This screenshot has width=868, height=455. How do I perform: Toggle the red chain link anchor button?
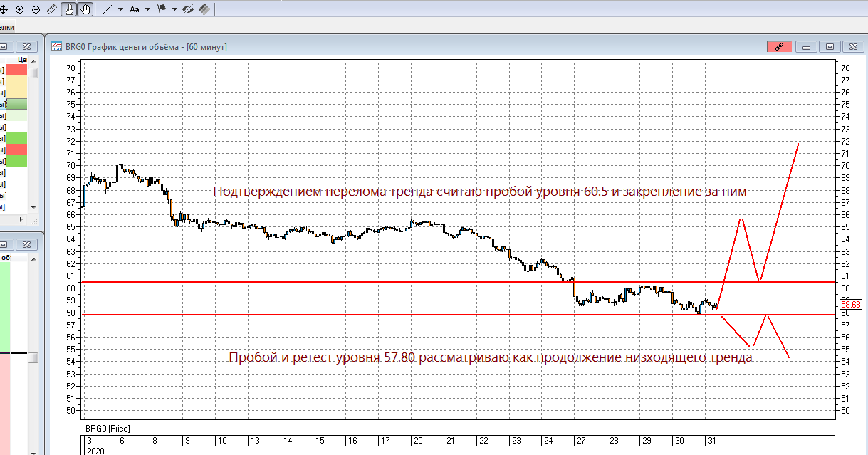click(779, 46)
